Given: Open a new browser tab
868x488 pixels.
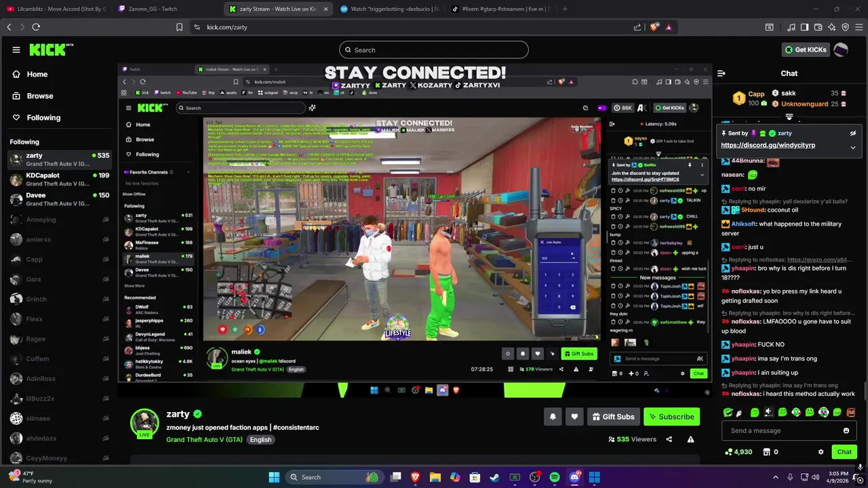Looking at the screenshot, I should [x=565, y=9].
